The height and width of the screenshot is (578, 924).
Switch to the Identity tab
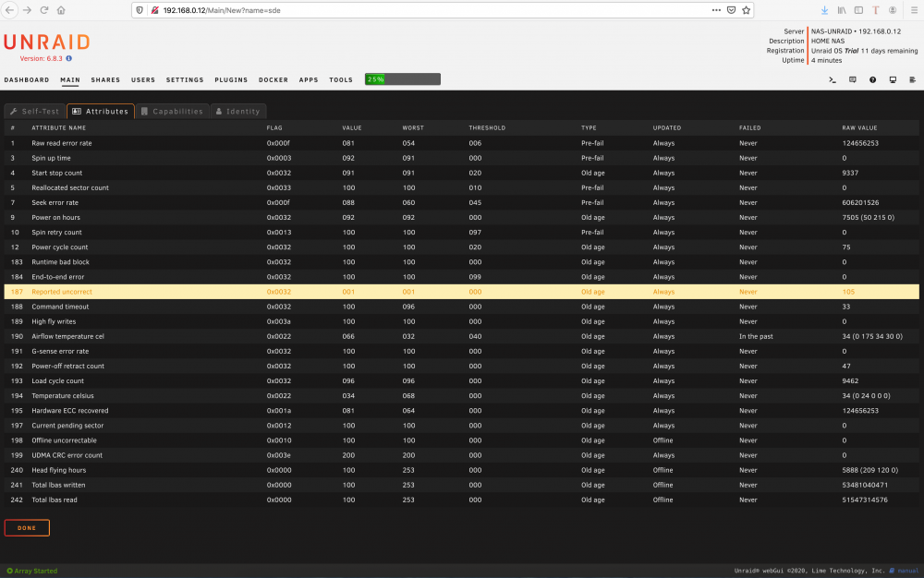coord(238,111)
